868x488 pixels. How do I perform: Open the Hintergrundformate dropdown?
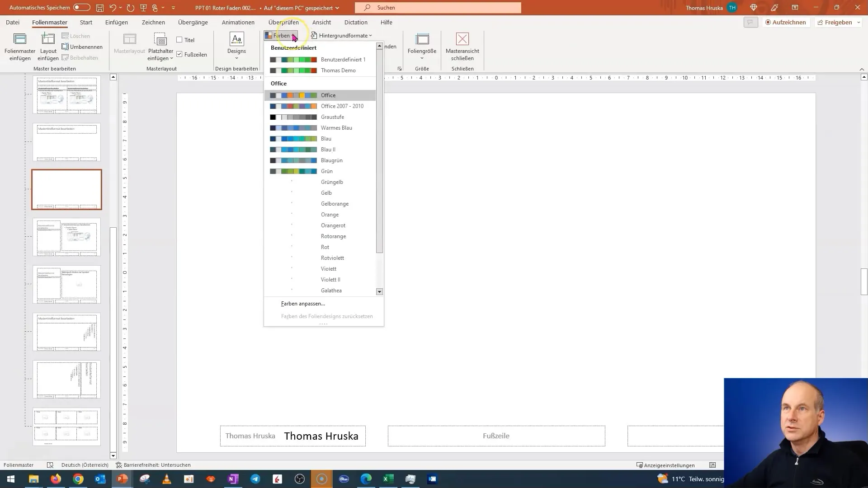(x=341, y=35)
